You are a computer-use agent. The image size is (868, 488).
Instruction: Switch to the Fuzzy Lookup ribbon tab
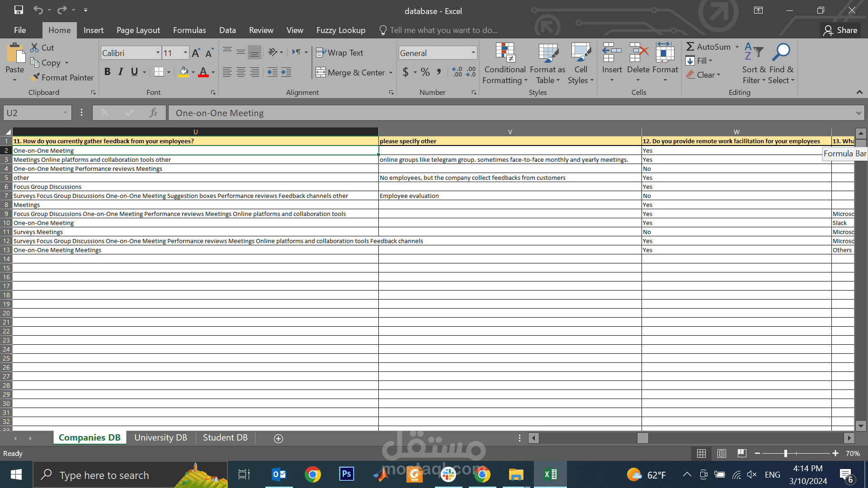pos(340,30)
